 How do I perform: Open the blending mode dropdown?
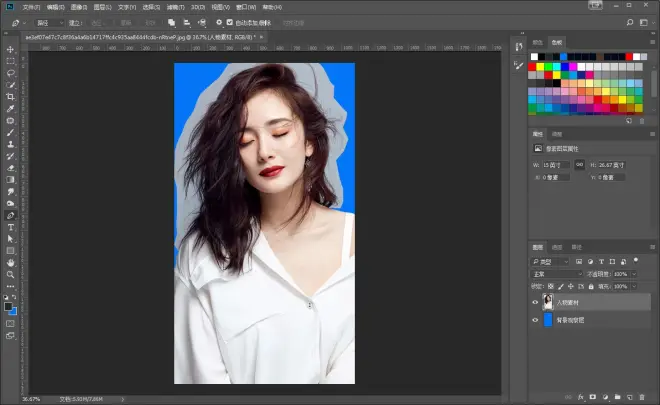point(556,274)
